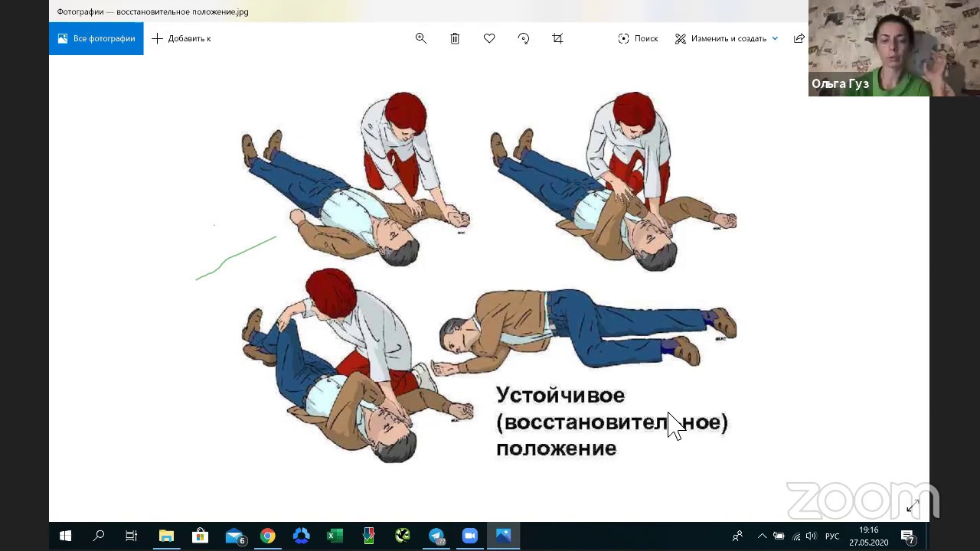Image resolution: width=980 pixels, height=551 pixels.
Task: Click Ольга Гуз video thumbnail
Action: click(x=894, y=47)
